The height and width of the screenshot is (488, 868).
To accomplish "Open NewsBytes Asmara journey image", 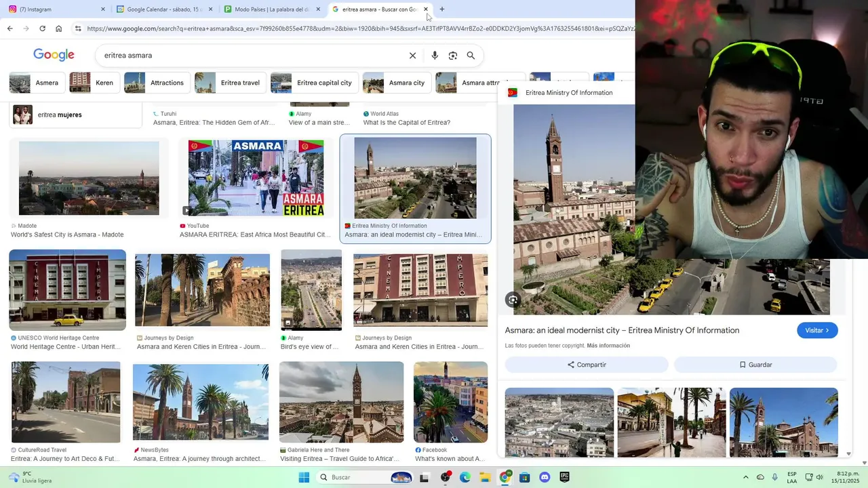I will 201,402.
